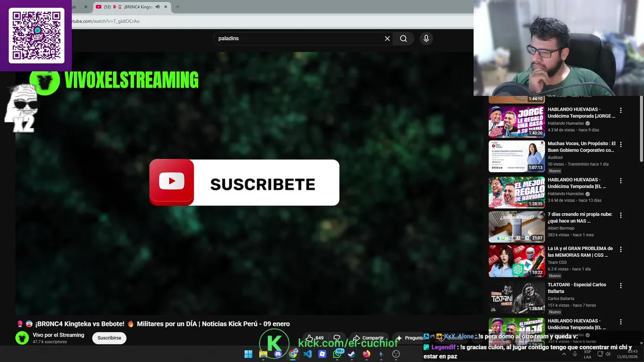
Task: Open Firefox from the taskbar
Action: tap(366, 354)
